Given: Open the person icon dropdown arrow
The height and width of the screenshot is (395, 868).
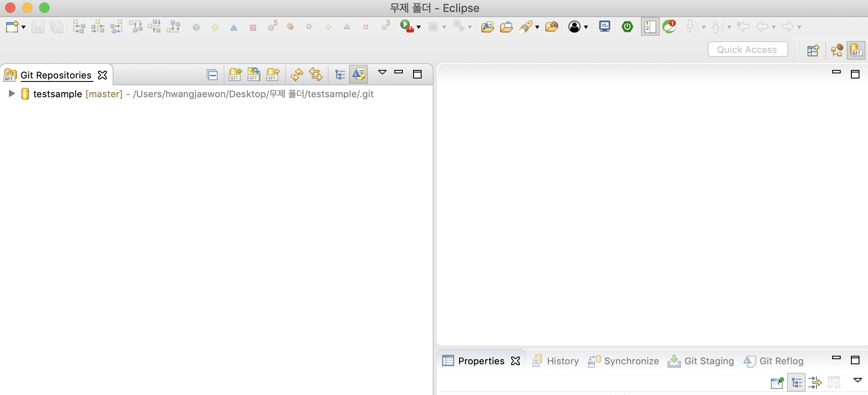Looking at the screenshot, I should click(x=586, y=27).
